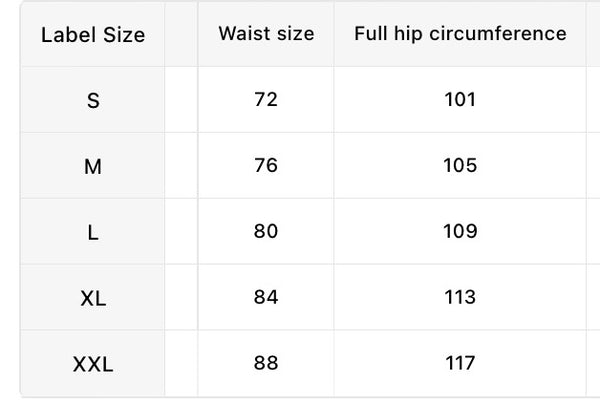Click the XL label size cell

[93, 298]
